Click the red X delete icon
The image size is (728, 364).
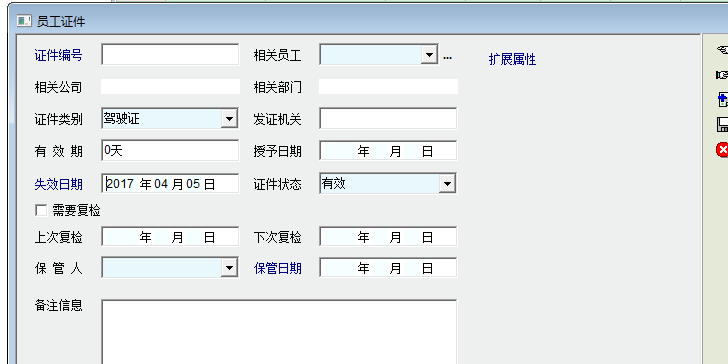723,150
